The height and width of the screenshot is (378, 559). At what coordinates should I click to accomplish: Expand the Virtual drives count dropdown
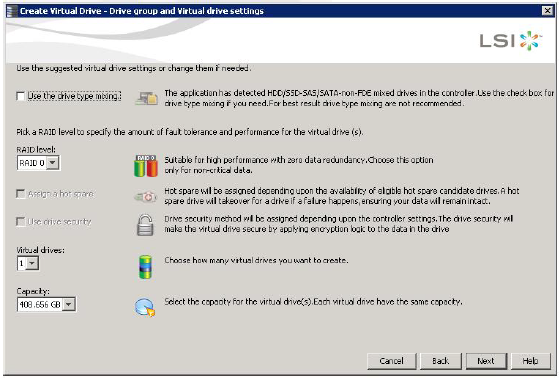pos(32,264)
